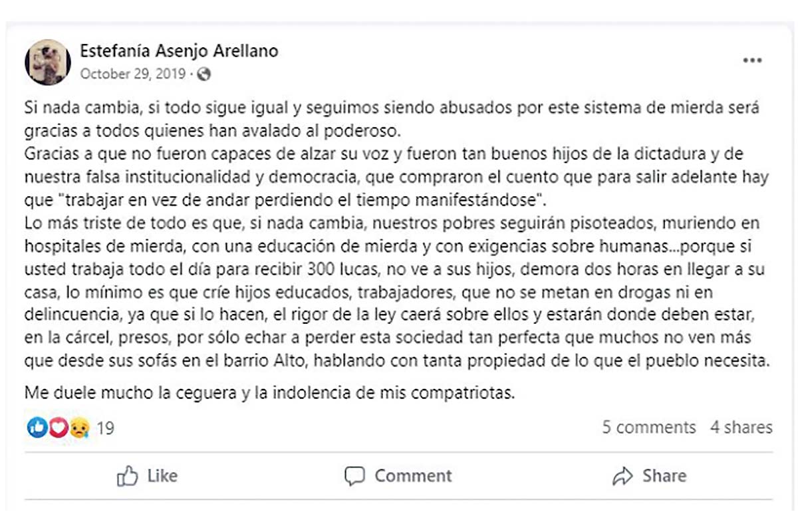The height and width of the screenshot is (532, 798).
Task: Show who reacted via the 19 count
Action: [106, 428]
